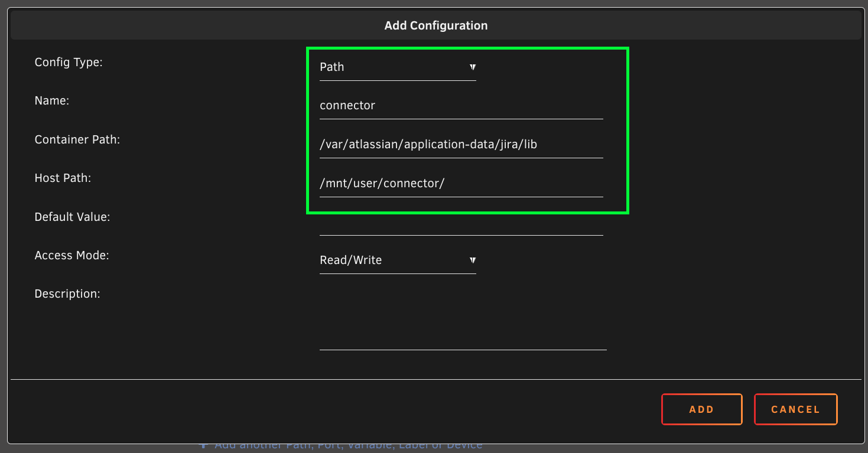The height and width of the screenshot is (453, 868).
Task: Click the Description label
Action: [67, 294]
